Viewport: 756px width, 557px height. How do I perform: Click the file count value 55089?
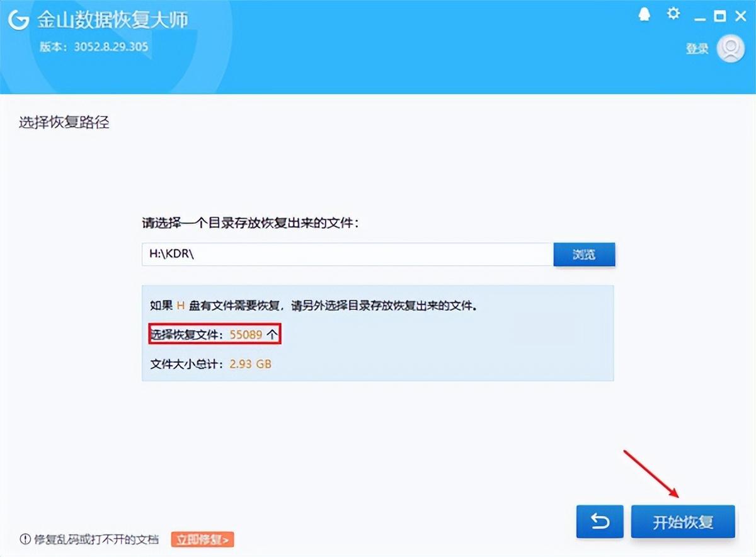tap(246, 335)
